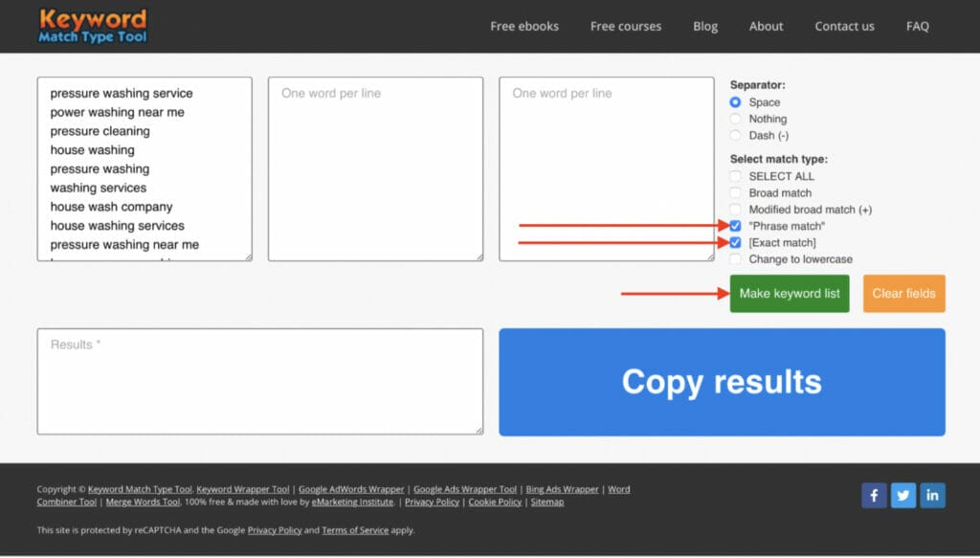Enable Change to lowercase
This screenshot has height=558, width=980.
(735, 259)
